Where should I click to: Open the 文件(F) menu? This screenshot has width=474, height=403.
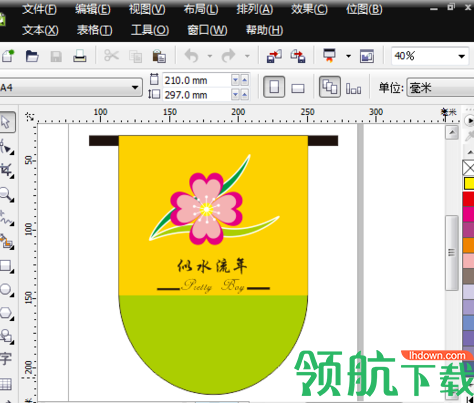point(39,10)
